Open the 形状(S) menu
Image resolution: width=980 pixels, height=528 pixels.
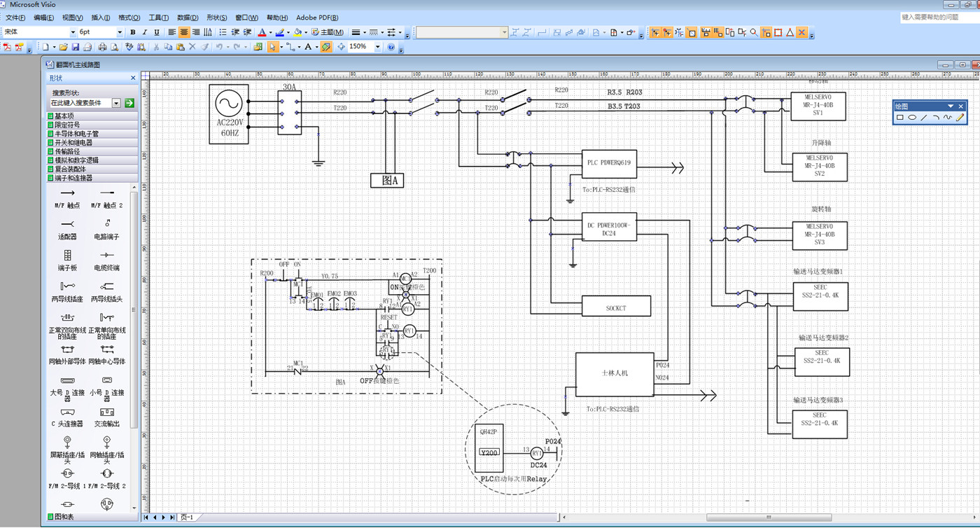click(217, 18)
